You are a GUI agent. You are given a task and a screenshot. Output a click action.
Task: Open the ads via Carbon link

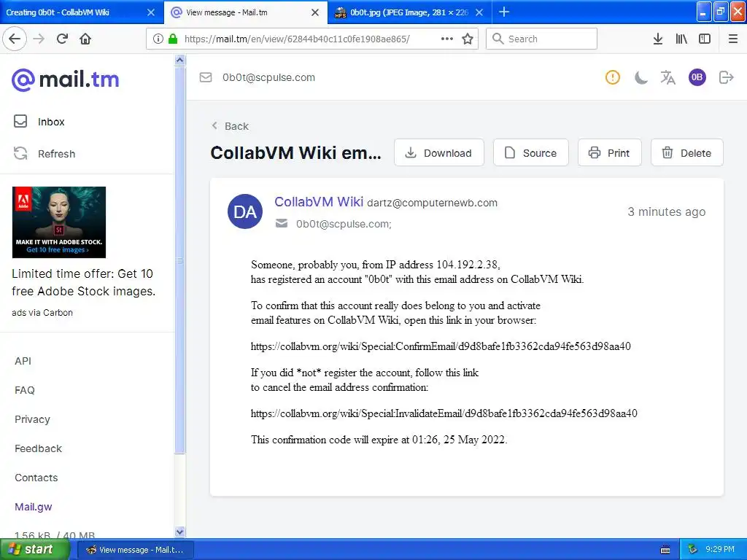pos(42,313)
